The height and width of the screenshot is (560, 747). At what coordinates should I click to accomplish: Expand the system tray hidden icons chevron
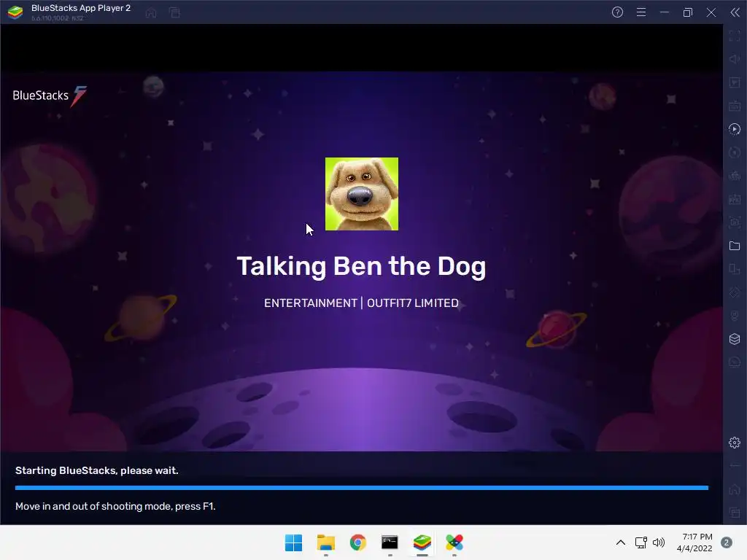coord(620,542)
